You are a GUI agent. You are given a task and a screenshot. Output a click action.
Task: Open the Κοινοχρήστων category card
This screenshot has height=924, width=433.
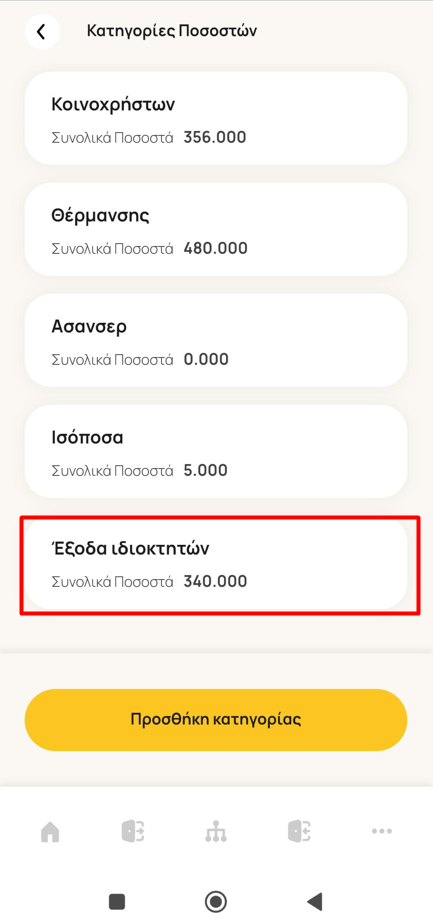point(216,118)
